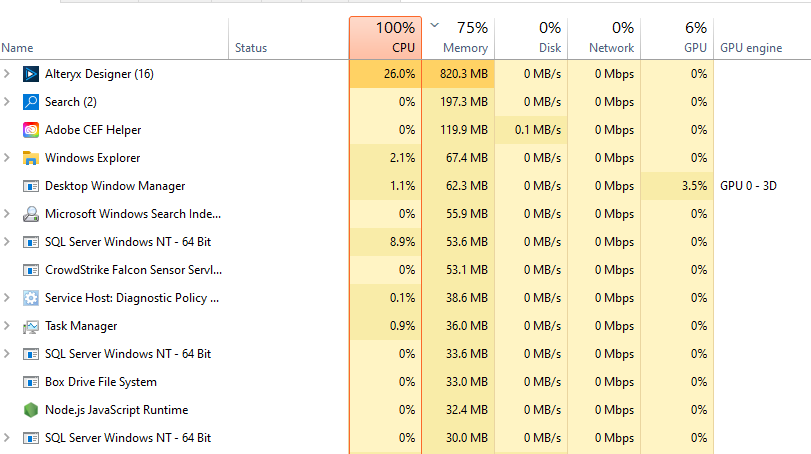Sort processes by Memory column header

[x=458, y=38]
